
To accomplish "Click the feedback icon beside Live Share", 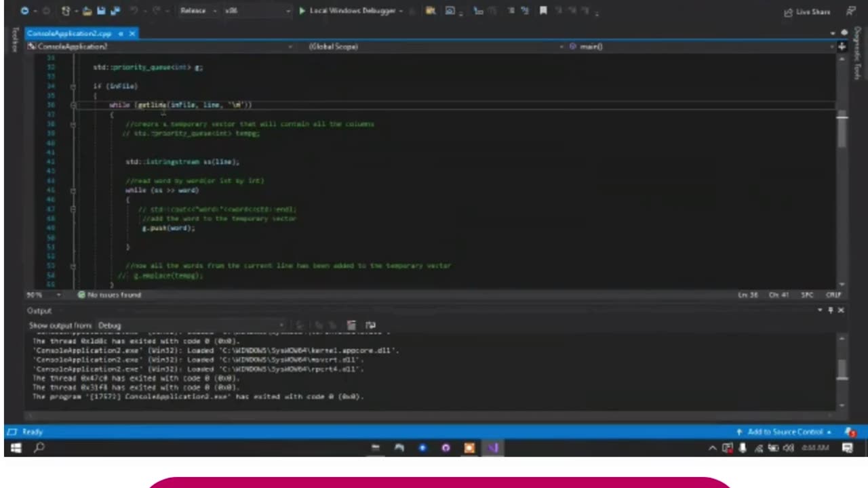I will click(x=851, y=12).
